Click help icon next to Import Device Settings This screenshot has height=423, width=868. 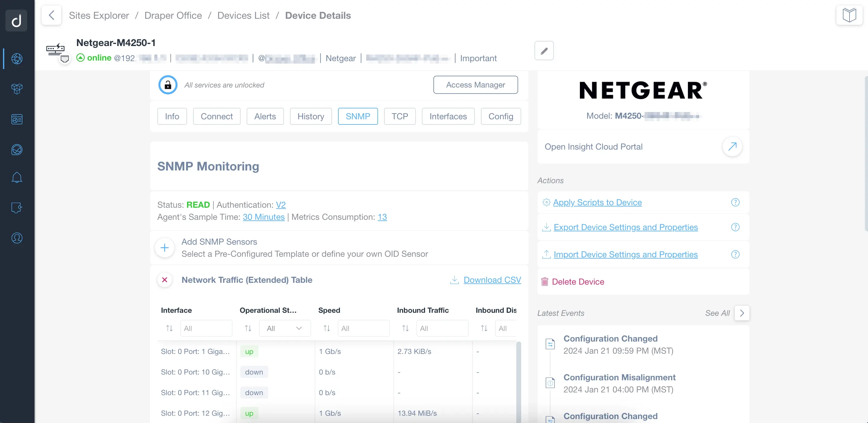(x=735, y=254)
